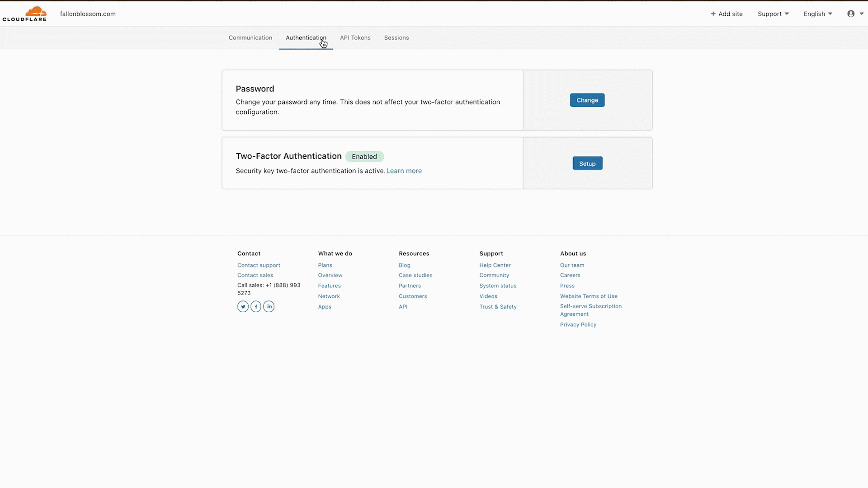Viewport: 868px width, 488px height.
Task: Switch to the API Tokens tab
Action: [355, 38]
